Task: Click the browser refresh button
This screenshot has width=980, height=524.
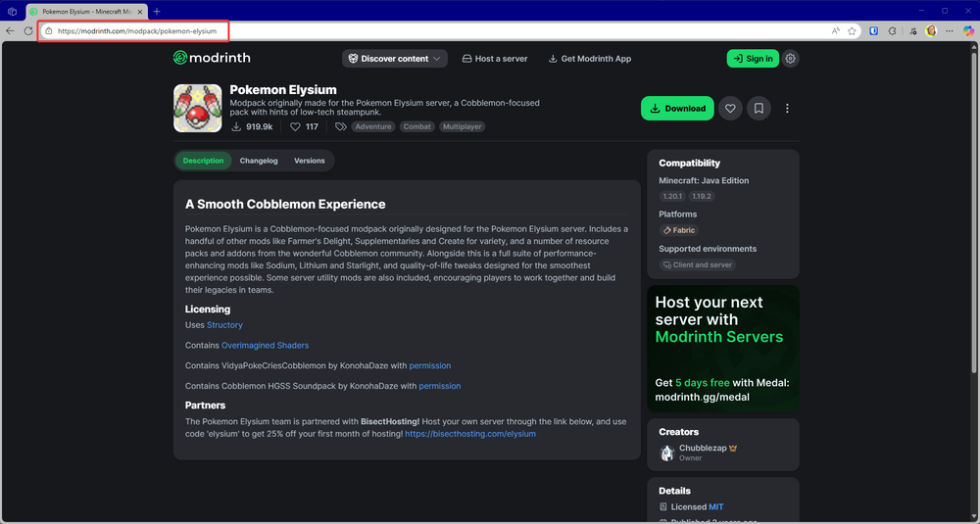Action: (x=28, y=31)
